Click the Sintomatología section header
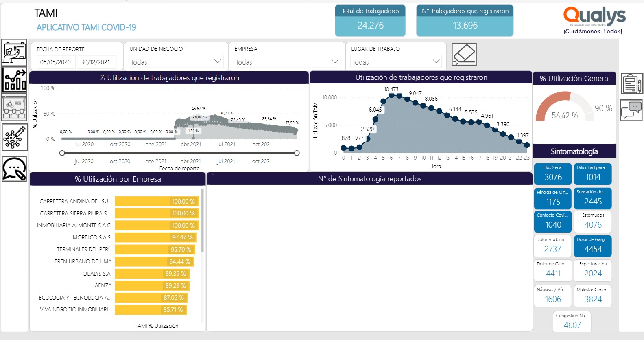Viewport: 644px width, 340px height. [574, 151]
